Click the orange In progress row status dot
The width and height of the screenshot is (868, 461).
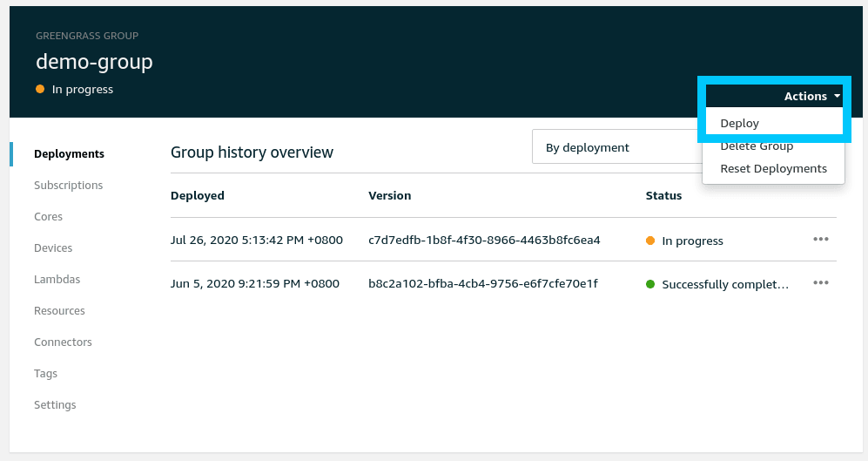[x=650, y=241]
